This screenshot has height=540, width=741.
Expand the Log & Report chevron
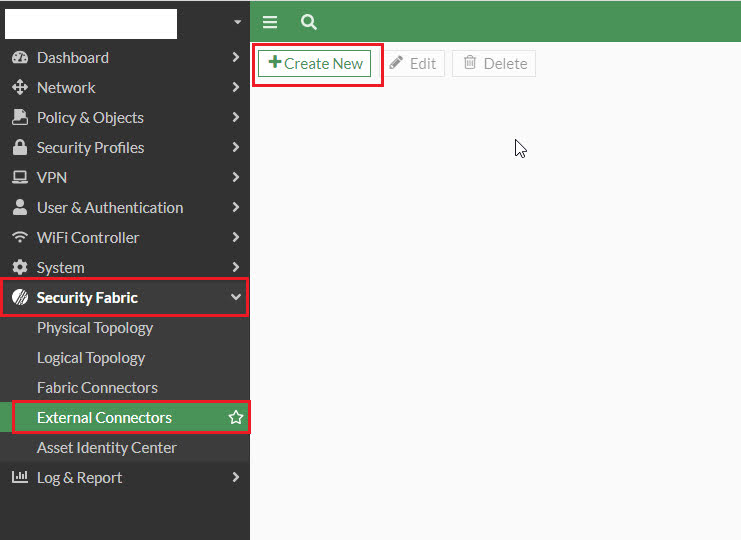tap(236, 477)
